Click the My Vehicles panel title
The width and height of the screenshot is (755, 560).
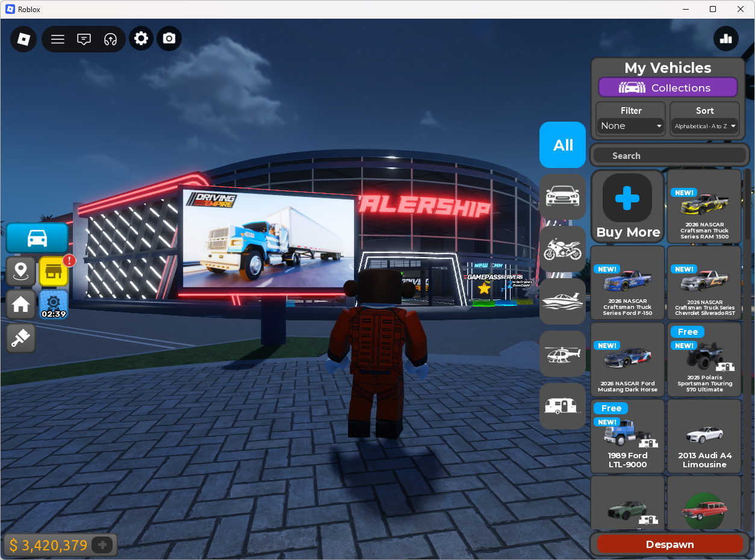668,67
